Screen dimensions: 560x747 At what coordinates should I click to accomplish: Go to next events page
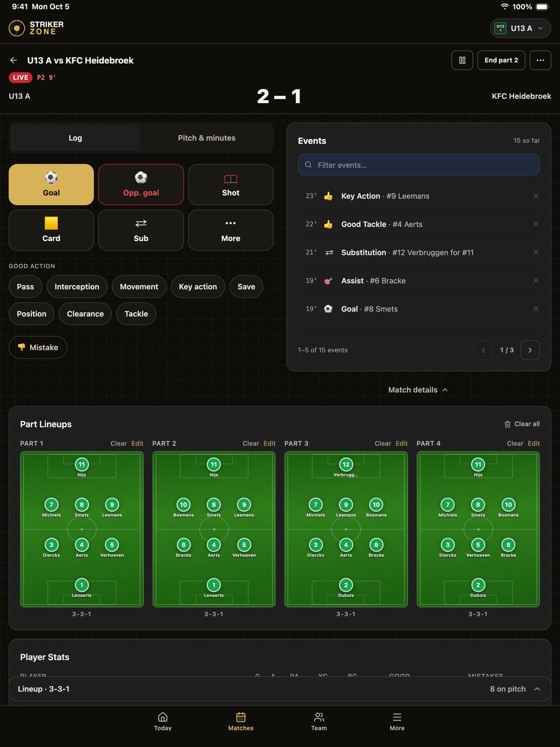pyautogui.click(x=530, y=350)
